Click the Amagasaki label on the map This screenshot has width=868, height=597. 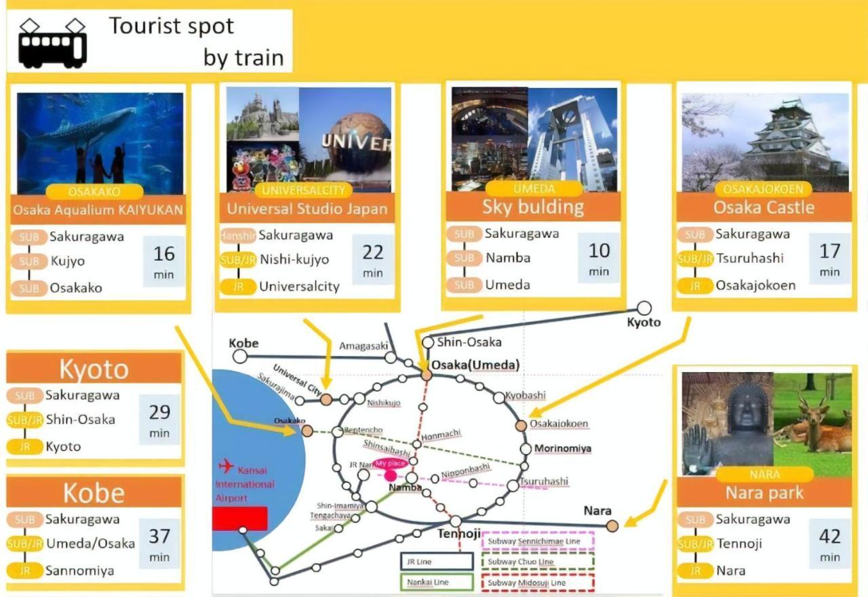click(x=364, y=346)
